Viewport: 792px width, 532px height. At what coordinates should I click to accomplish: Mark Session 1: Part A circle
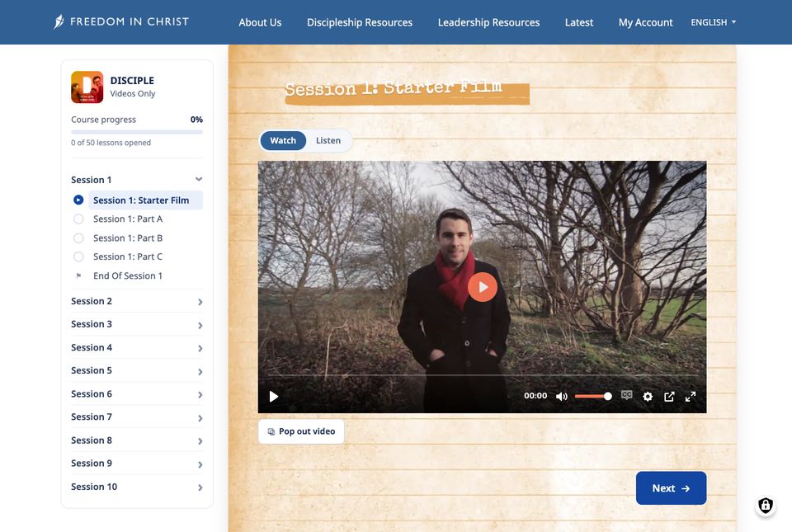78,219
